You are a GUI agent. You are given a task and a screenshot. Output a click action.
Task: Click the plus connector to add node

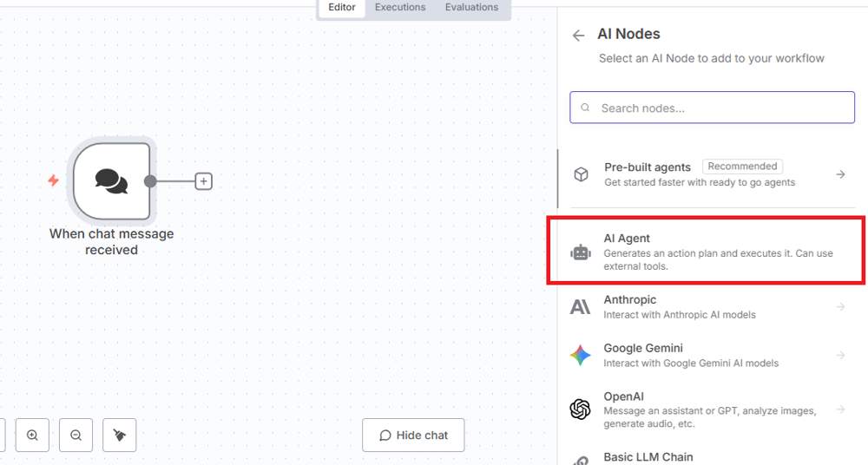[203, 181]
